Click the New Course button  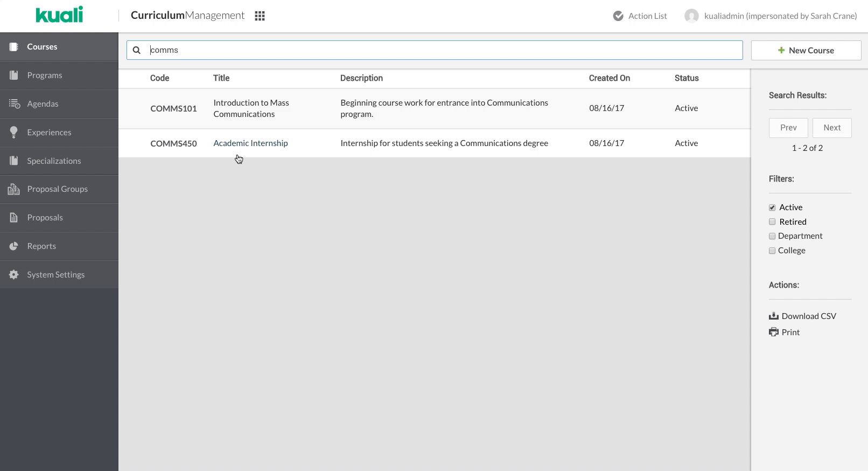point(806,51)
